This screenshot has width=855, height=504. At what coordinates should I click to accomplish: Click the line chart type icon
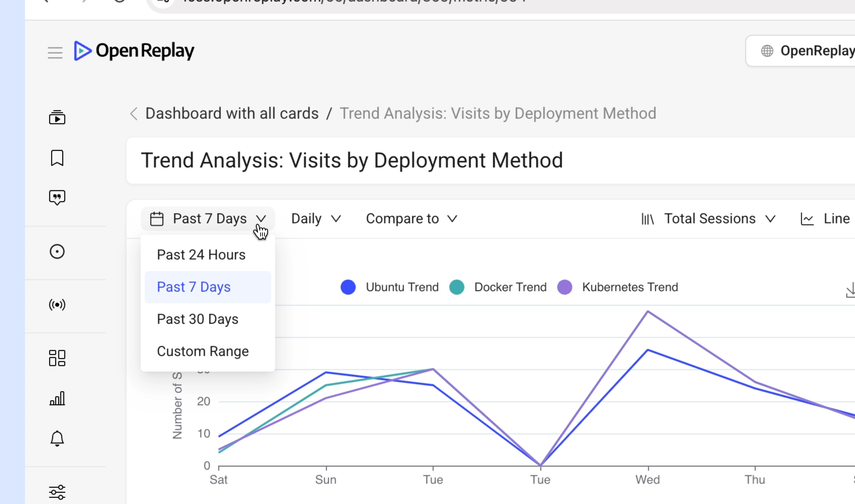pos(807,219)
